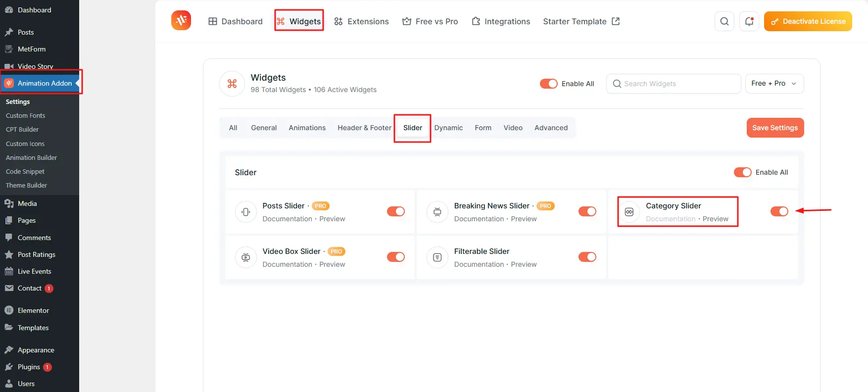
Task: Click the Video Story camera icon
Action: (x=9, y=66)
